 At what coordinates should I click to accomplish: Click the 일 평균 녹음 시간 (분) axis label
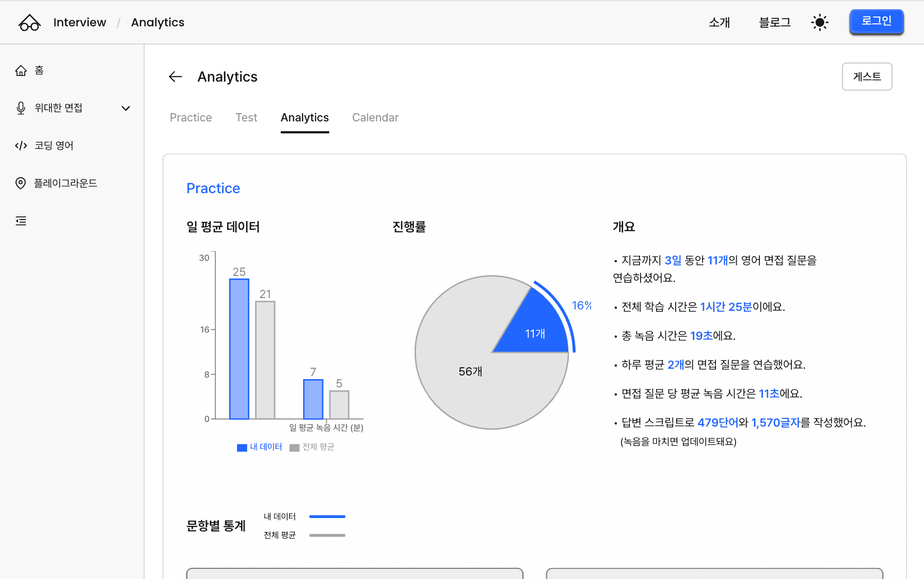click(326, 428)
